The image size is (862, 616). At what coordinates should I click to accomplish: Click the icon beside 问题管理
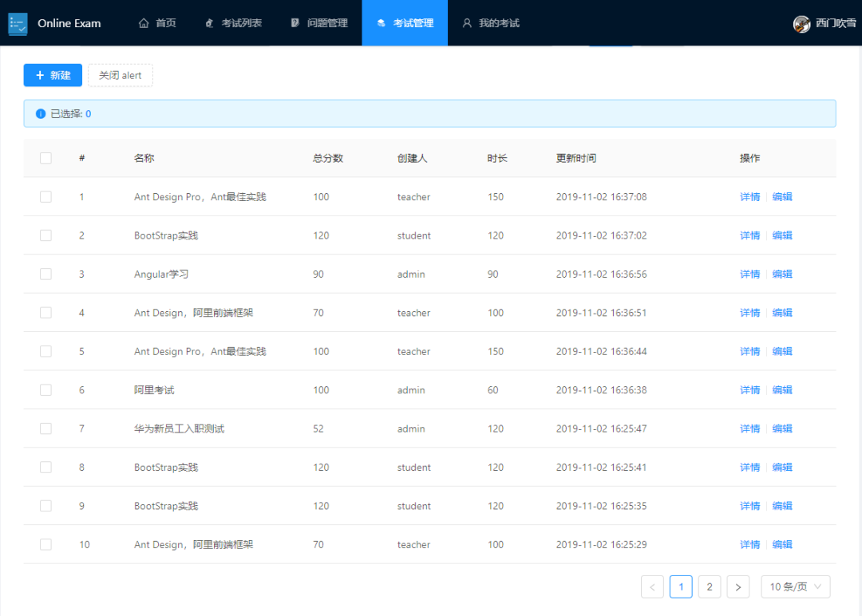pos(295,23)
